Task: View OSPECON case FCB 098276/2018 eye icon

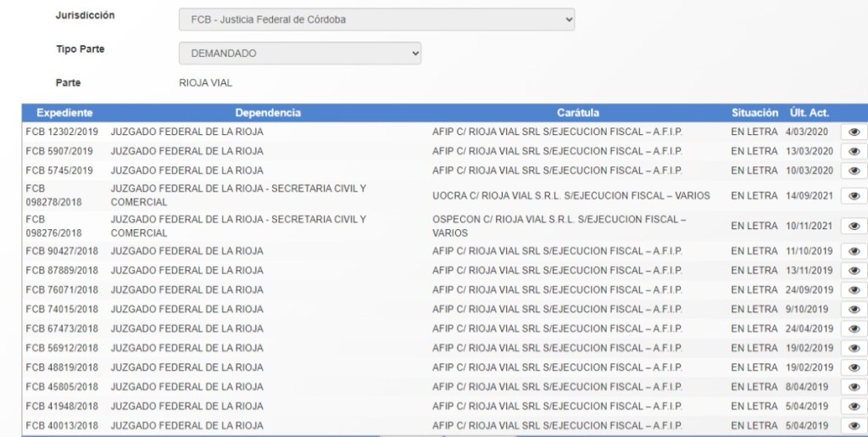Action: click(x=854, y=226)
